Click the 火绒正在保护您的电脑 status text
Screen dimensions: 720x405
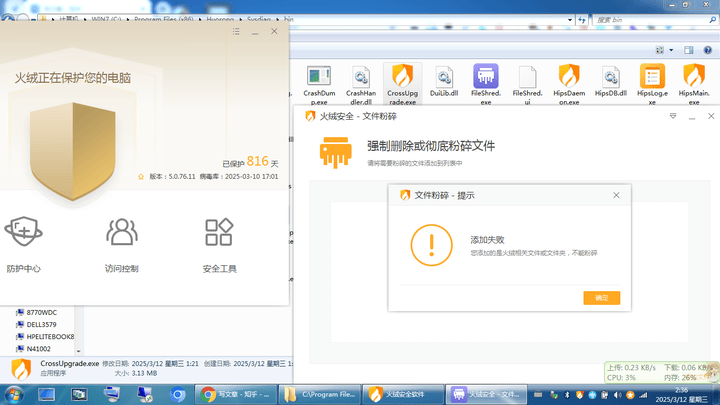(73, 78)
